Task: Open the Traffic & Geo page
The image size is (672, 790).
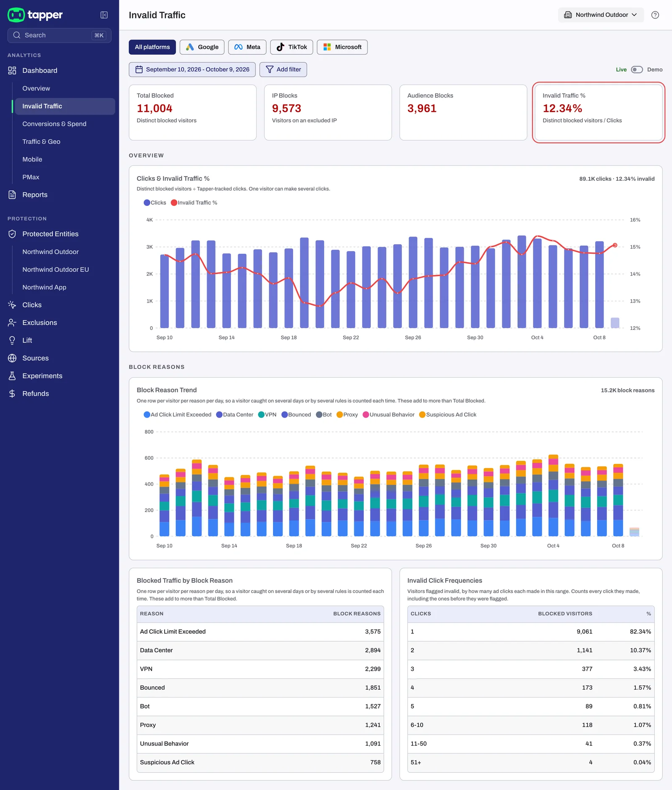Action: [x=41, y=142]
